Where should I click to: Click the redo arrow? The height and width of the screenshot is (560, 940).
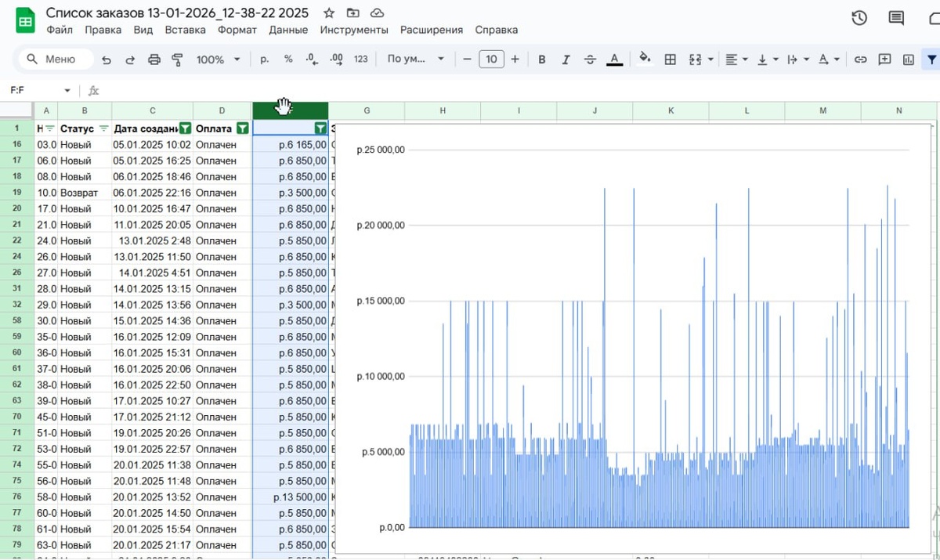click(x=130, y=60)
